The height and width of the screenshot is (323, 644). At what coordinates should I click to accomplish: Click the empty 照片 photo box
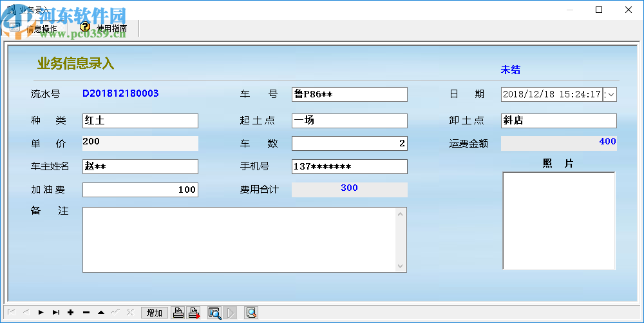coord(559,220)
